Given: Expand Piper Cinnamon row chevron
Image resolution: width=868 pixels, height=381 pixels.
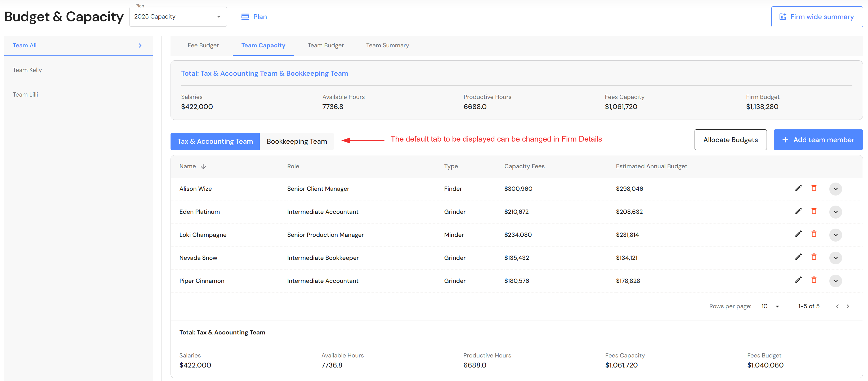Looking at the screenshot, I should pos(835,281).
